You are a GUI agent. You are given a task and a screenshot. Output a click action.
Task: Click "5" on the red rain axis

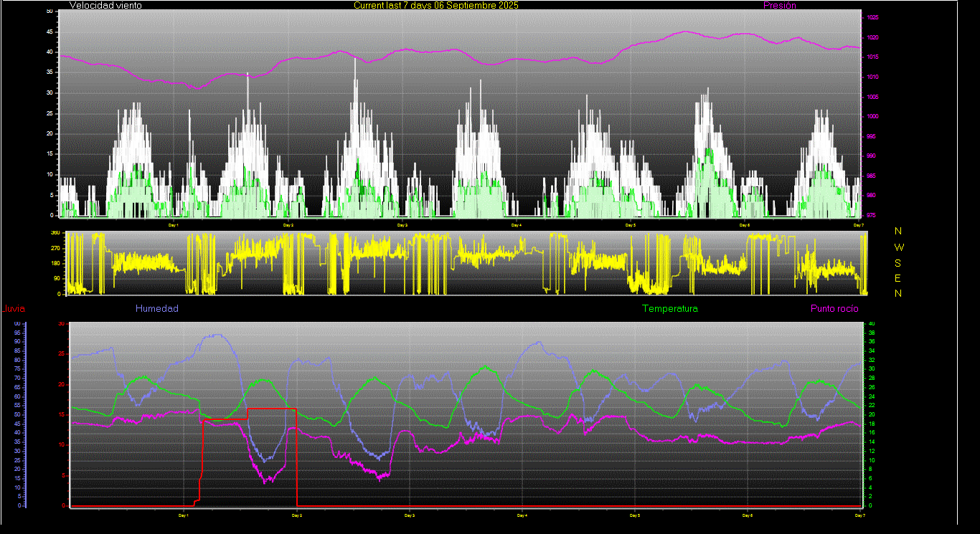click(64, 475)
